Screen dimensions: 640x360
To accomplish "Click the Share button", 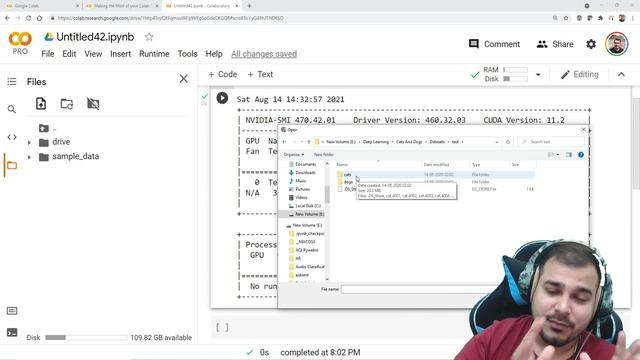I will (555, 44).
